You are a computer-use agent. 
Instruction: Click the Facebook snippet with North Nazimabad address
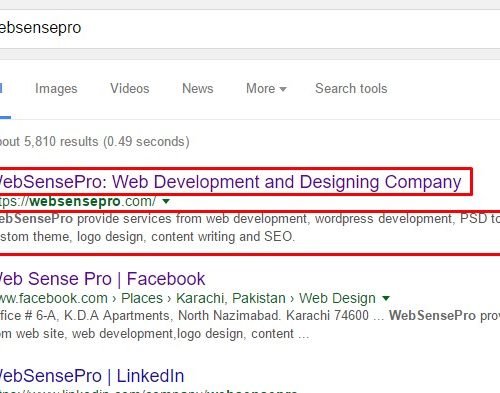[x=250, y=324]
